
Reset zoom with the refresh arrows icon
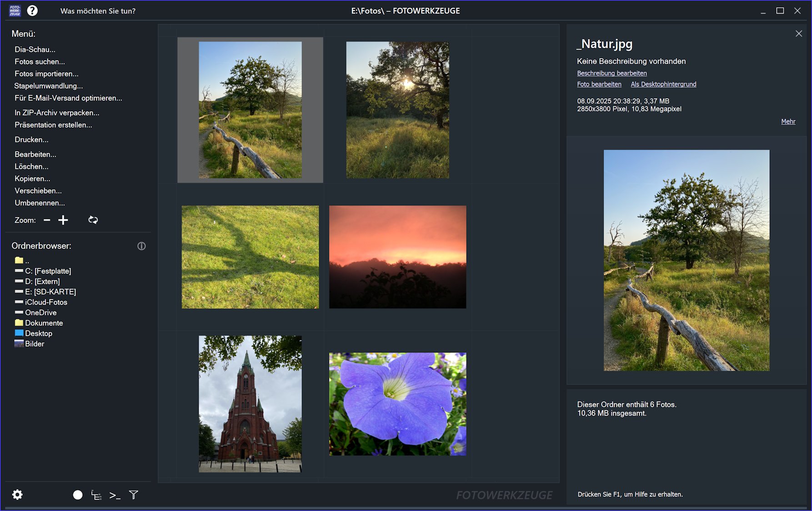pyautogui.click(x=92, y=220)
